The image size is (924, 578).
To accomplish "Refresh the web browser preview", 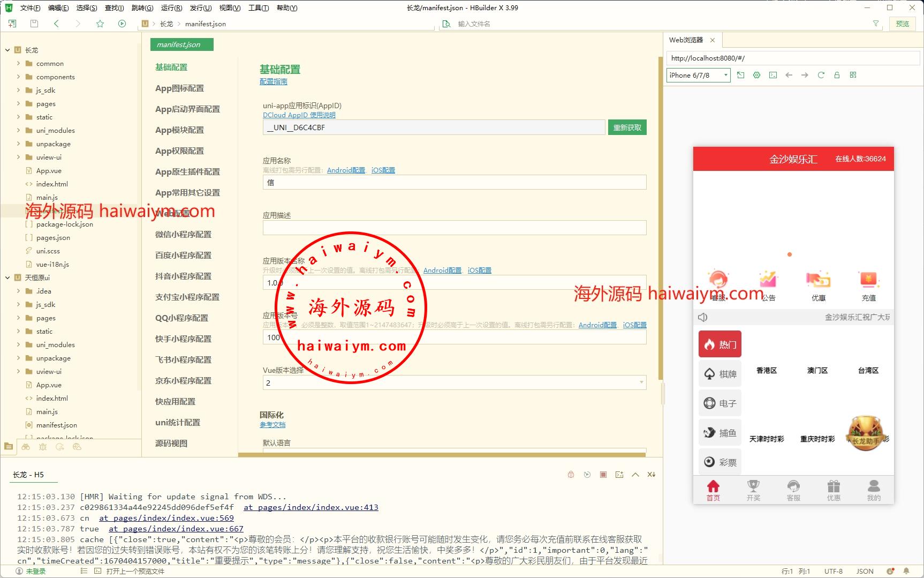I will point(821,75).
